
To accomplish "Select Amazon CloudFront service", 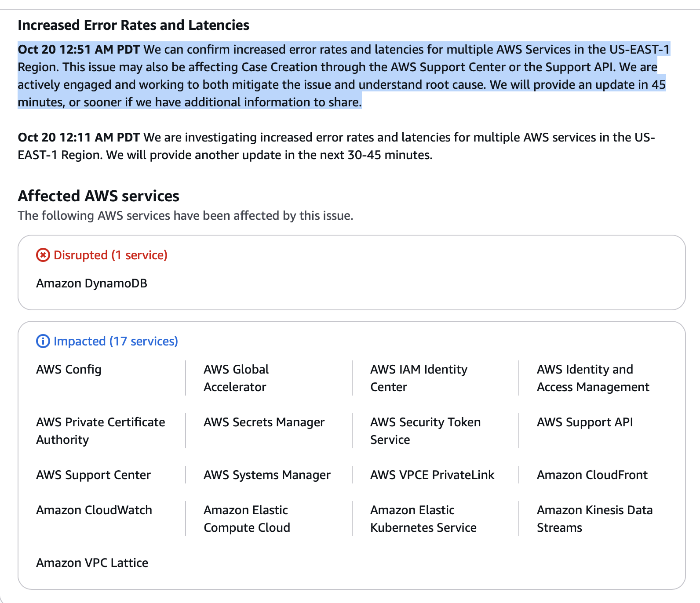I will coord(592,475).
